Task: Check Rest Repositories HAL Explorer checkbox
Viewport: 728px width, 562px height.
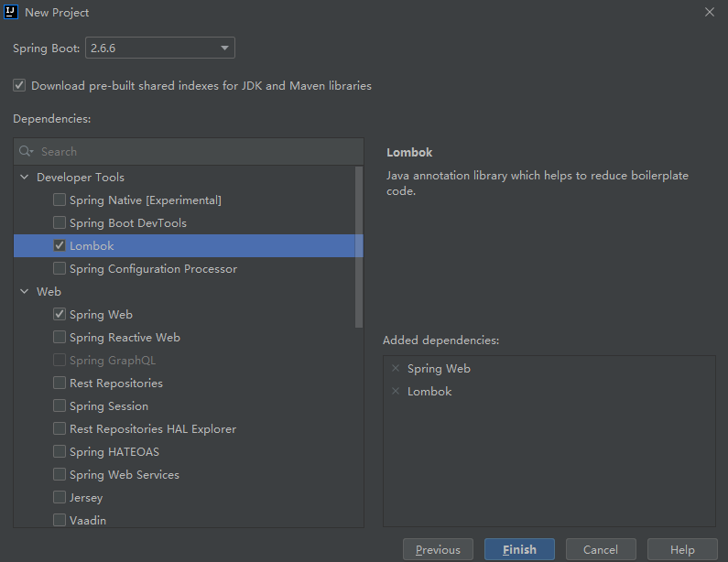Action: click(x=60, y=428)
